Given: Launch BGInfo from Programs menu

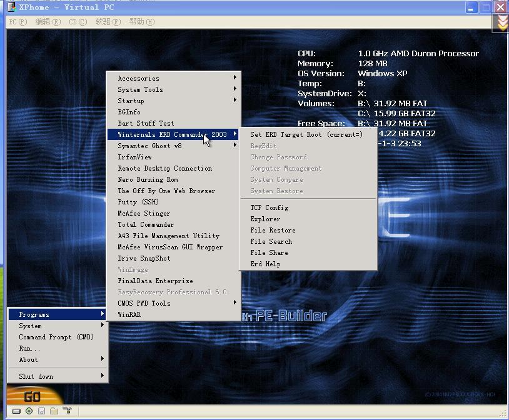Looking at the screenshot, I should (174, 112).
